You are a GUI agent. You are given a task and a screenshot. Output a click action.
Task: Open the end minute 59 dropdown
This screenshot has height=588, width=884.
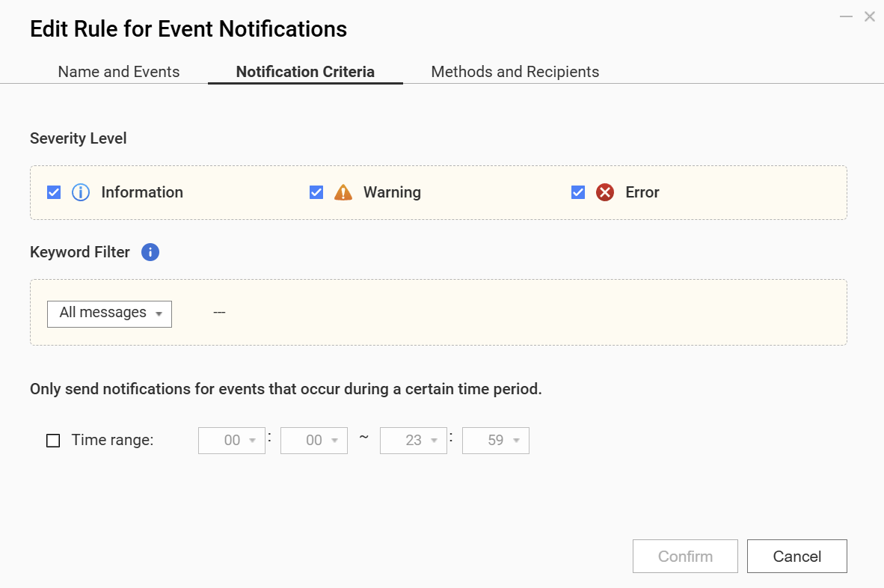(x=496, y=441)
